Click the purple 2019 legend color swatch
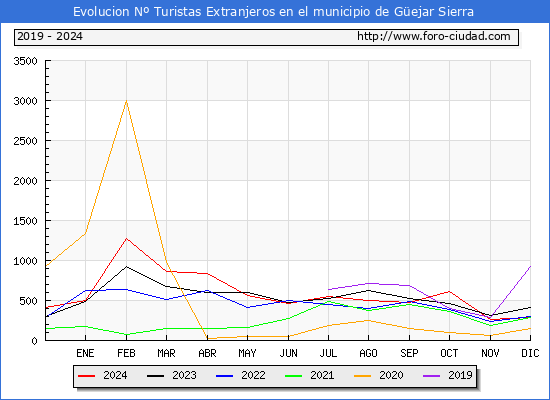 [x=431, y=376]
